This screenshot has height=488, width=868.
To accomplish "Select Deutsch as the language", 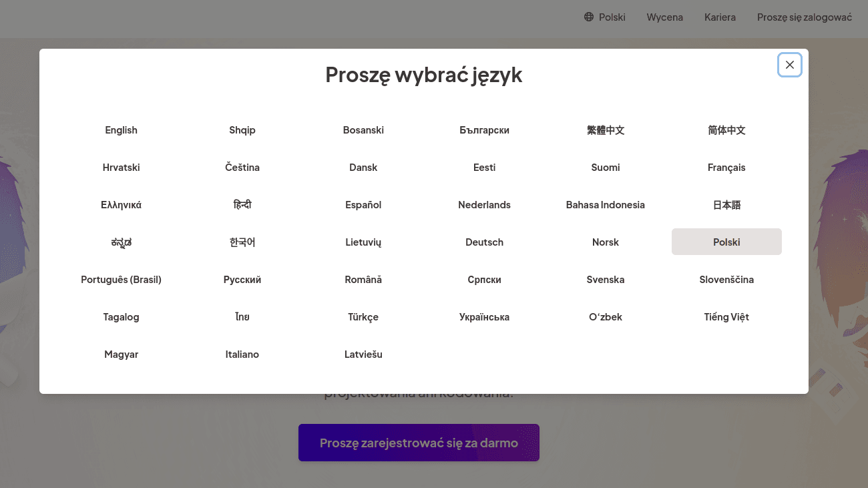I will 484,242.
